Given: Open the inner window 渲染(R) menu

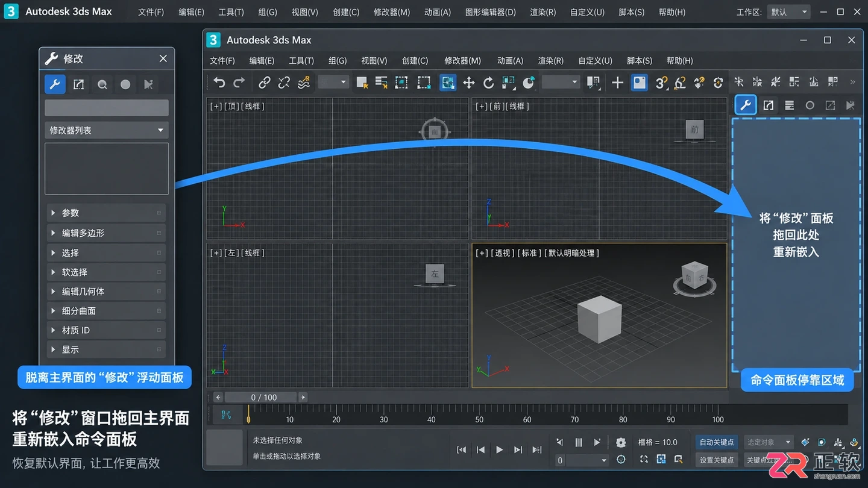Looking at the screenshot, I should [550, 60].
